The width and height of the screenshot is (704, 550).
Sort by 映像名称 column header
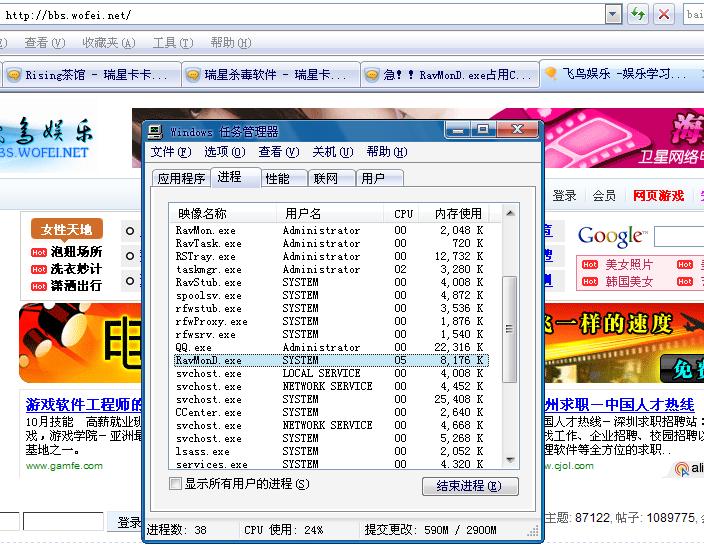pyautogui.click(x=223, y=214)
